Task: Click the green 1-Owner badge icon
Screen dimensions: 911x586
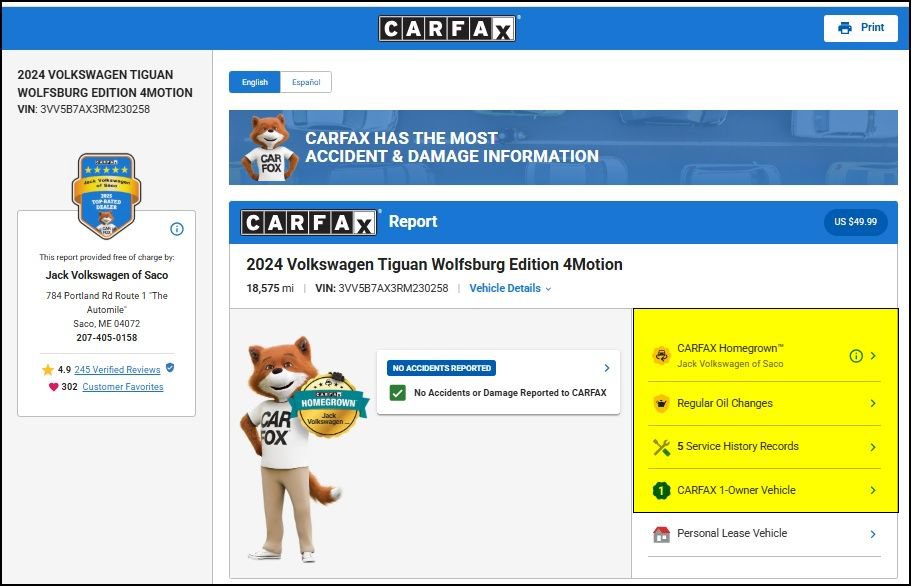Action: (x=661, y=490)
